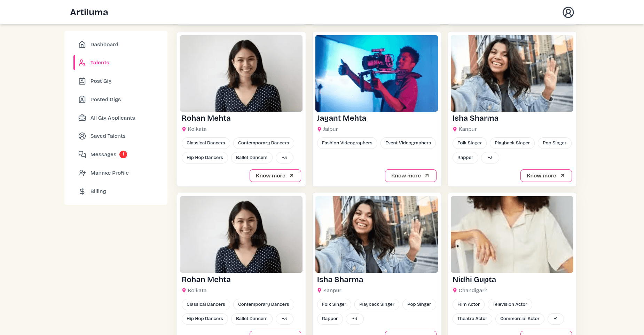Select the Fashion Videographers tag
The width and height of the screenshot is (644, 335).
[347, 143]
